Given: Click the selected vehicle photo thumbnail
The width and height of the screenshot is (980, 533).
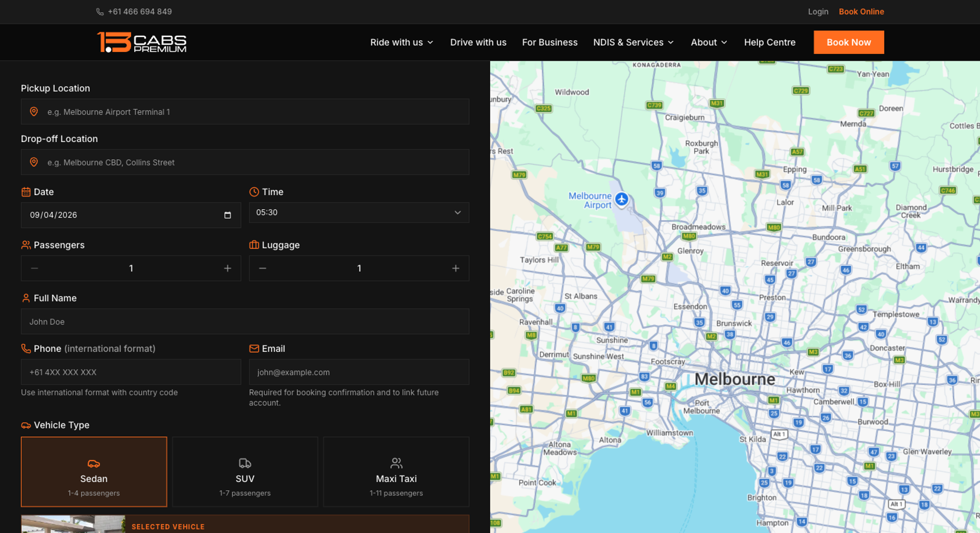Looking at the screenshot, I should click(73, 524).
